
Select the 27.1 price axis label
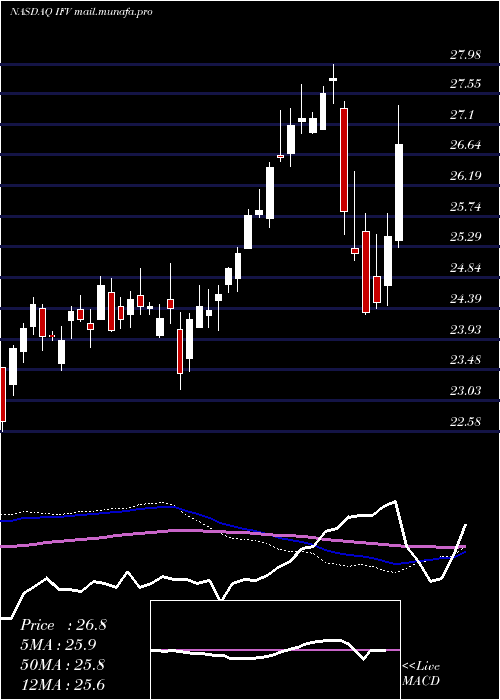pyautogui.click(x=462, y=115)
